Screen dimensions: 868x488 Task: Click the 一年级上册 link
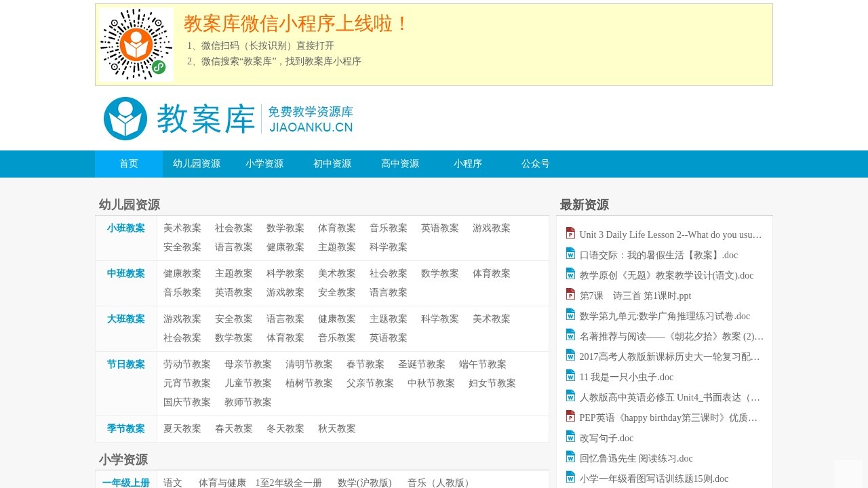coord(125,483)
